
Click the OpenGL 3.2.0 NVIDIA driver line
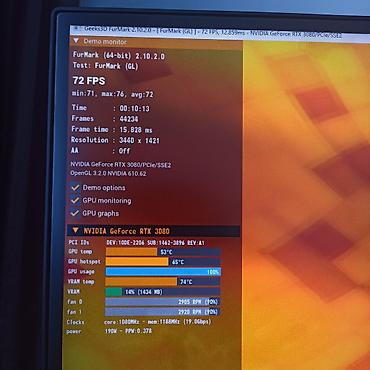(108, 173)
